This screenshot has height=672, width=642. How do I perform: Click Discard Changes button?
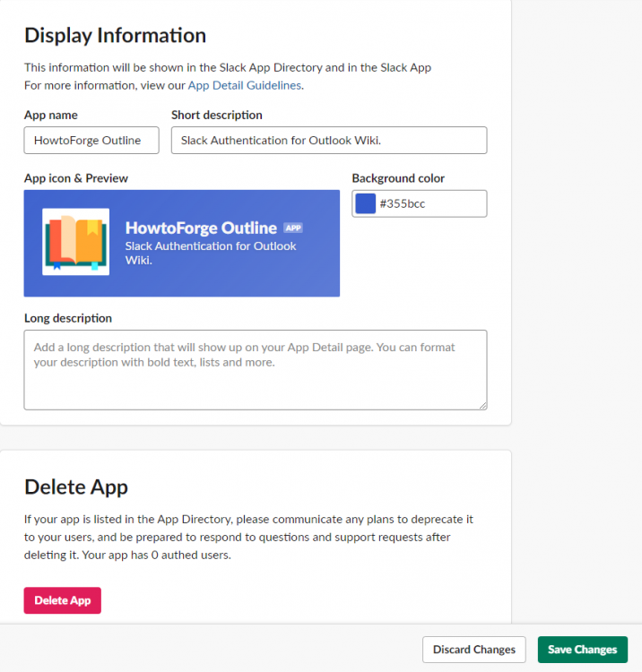click(474, 650)
